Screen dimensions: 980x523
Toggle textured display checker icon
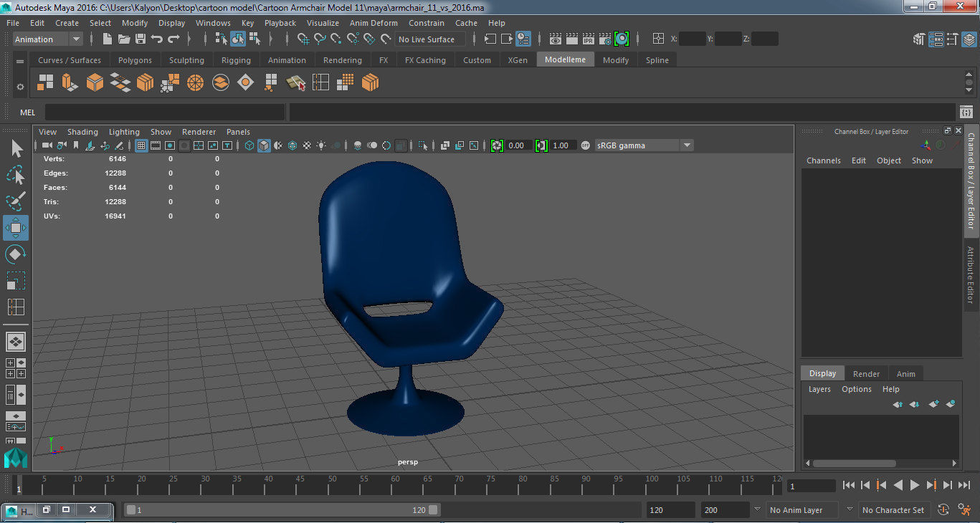(x=307, y=145)
